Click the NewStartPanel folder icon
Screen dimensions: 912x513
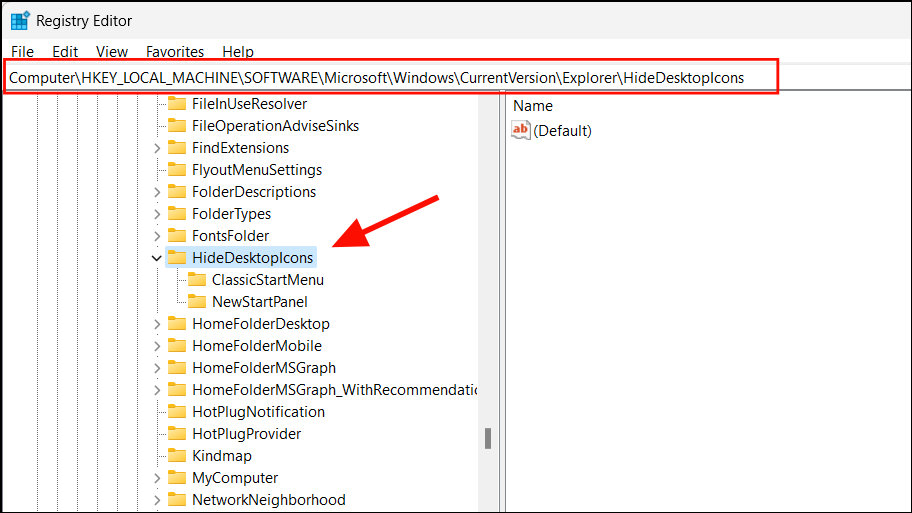pos(197,302)
